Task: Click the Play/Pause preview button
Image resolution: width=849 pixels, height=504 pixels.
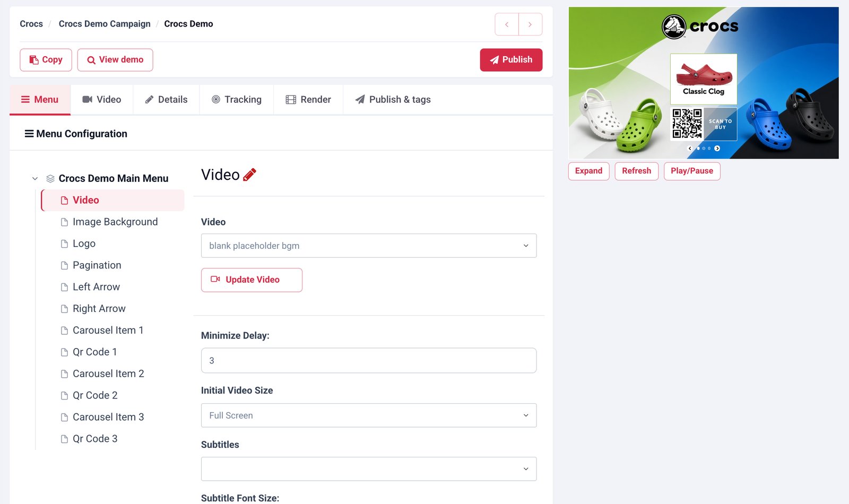Action: 692,171
